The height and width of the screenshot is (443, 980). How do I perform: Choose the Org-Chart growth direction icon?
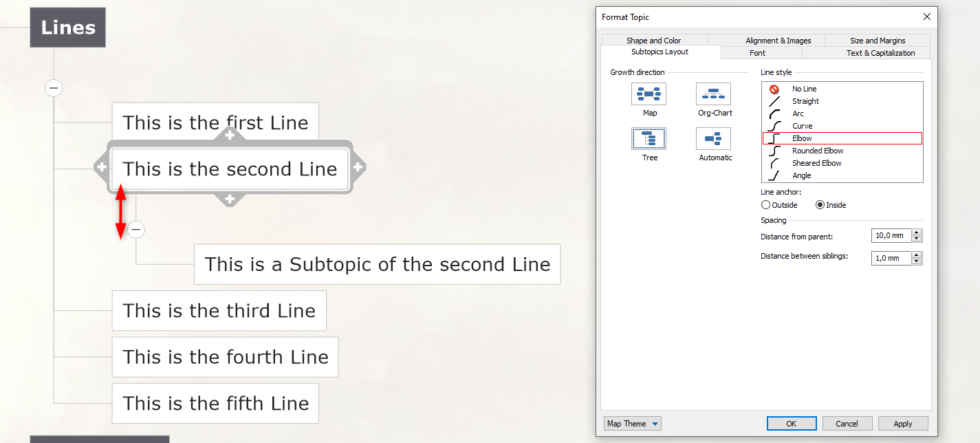[713, 94]
